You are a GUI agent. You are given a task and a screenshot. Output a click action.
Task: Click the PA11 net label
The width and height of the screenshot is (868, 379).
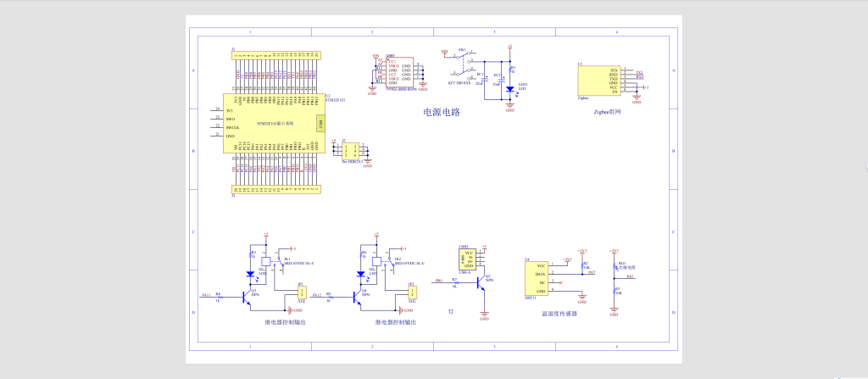click(x=206, y=295)
